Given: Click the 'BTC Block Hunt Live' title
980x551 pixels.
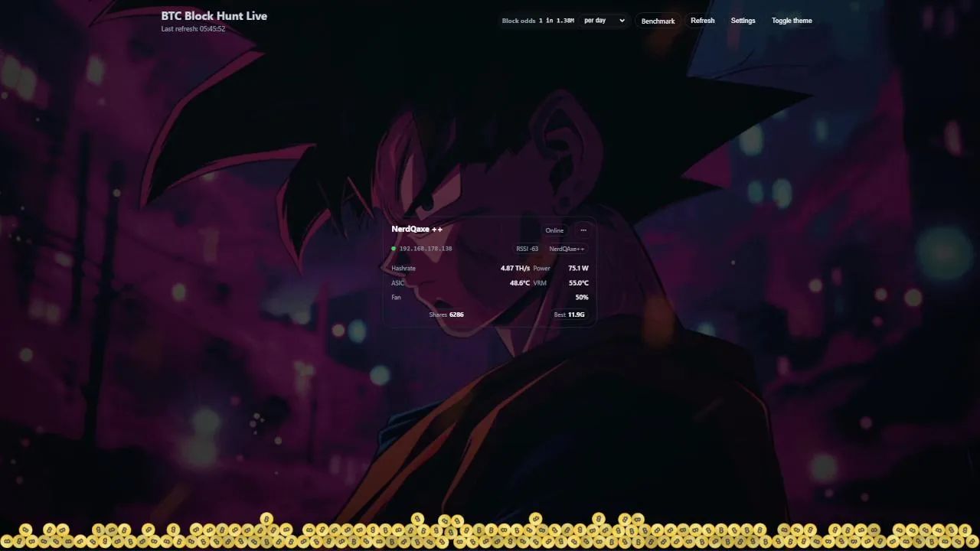Looking at the screenshot, I should (214, 15).
